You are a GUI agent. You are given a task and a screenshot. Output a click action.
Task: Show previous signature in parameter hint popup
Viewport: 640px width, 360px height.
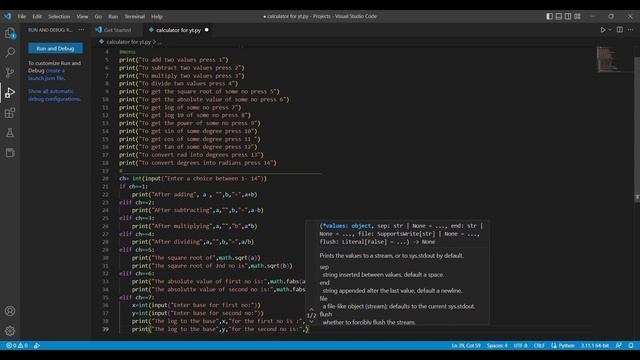tap(311, 309)
